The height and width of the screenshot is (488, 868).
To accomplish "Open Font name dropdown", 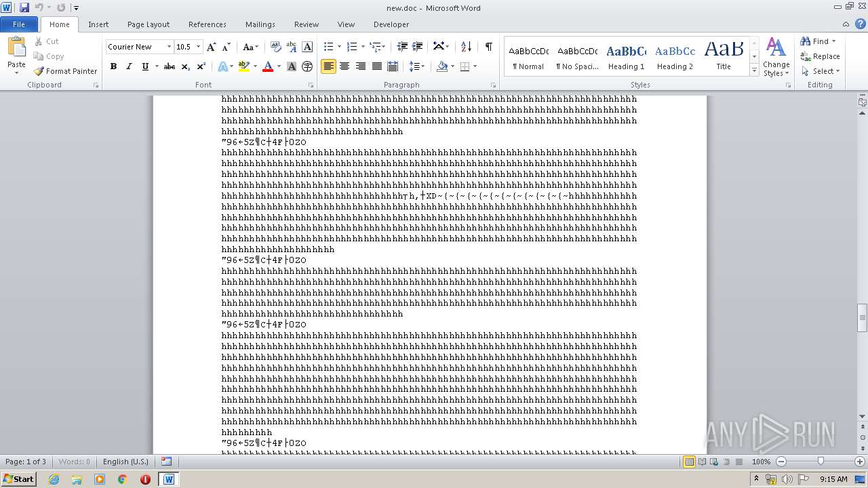I will tap(169, 47).
